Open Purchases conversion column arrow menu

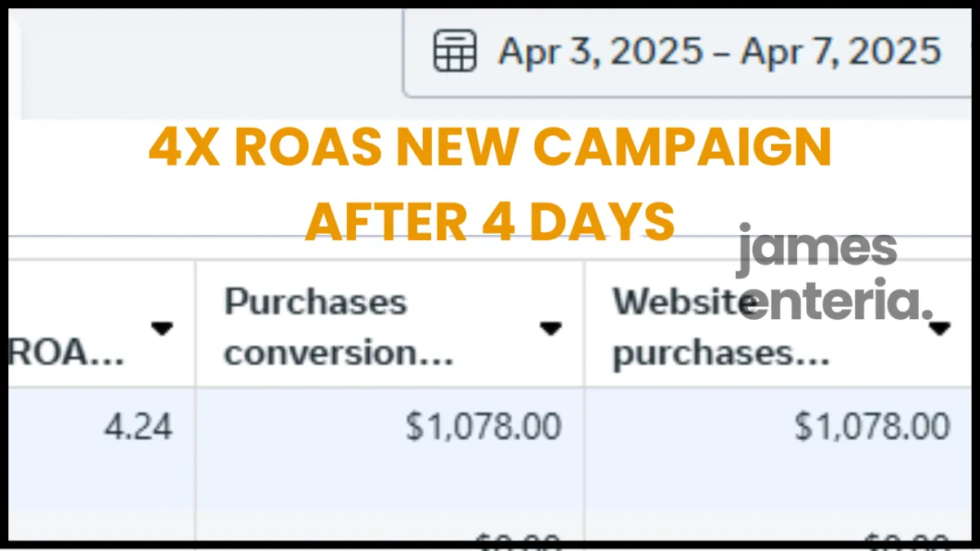[x=550, y=328]
